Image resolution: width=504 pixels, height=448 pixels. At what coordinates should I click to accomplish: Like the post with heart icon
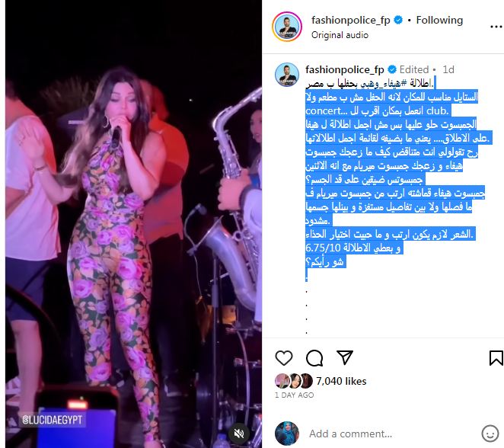point(284,357)
